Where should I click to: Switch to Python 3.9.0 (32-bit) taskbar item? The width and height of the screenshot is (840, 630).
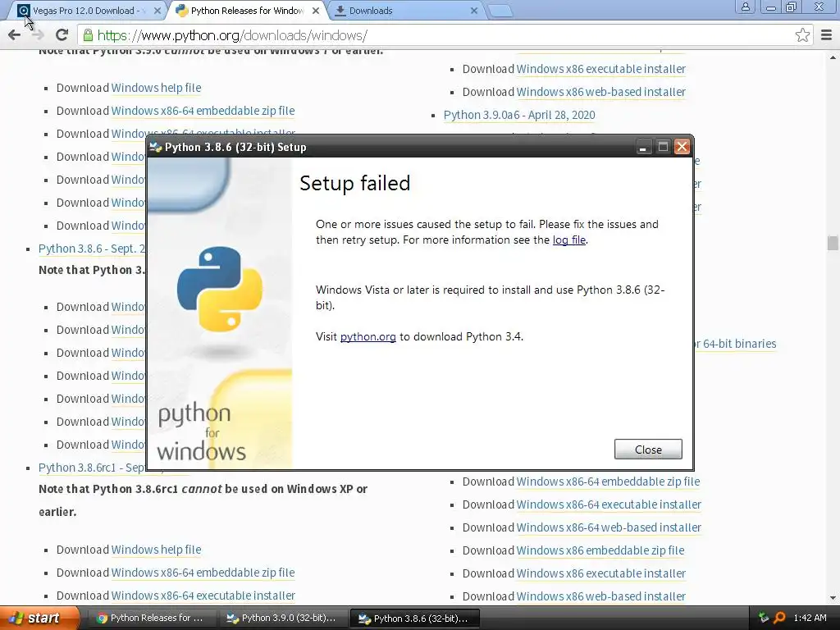point(282,619)
